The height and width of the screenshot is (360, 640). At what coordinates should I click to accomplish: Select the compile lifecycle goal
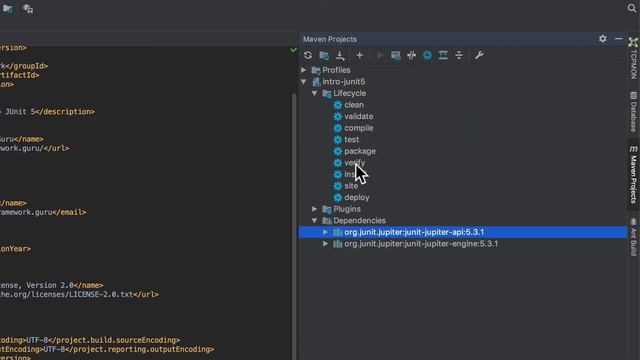(358, 128)
